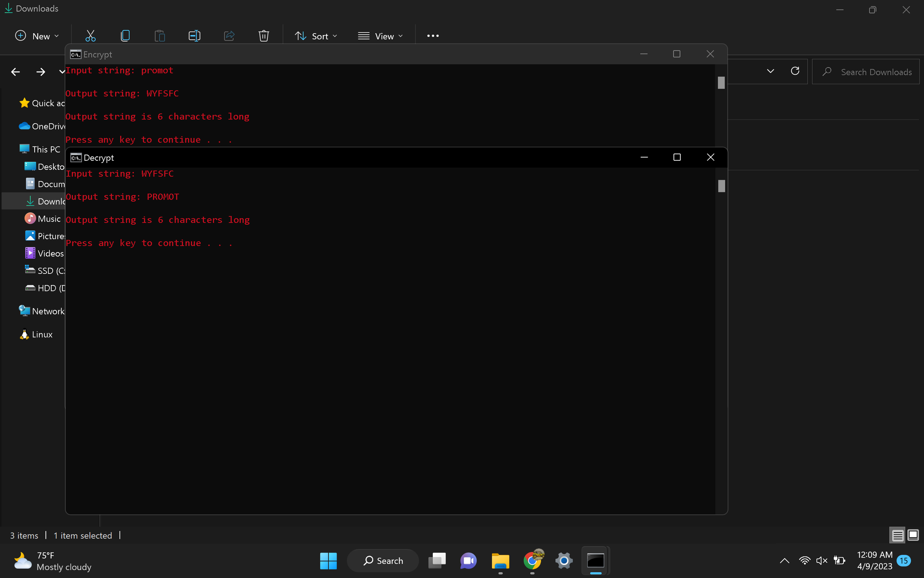Open the See more menu in Explorer toolbar
The width and height of the screenshot is (924, 578).
(x=433, y=35)
